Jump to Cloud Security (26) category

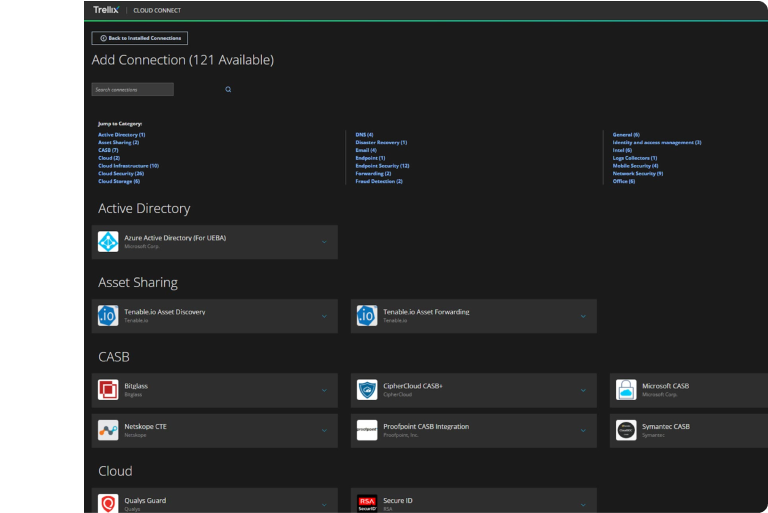point(121,173)
